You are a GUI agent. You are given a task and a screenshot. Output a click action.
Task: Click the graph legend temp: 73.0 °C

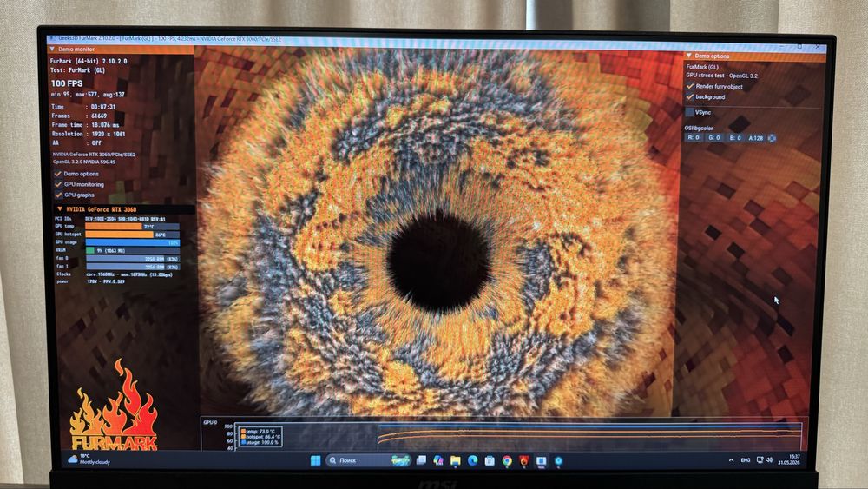[259, 431]
